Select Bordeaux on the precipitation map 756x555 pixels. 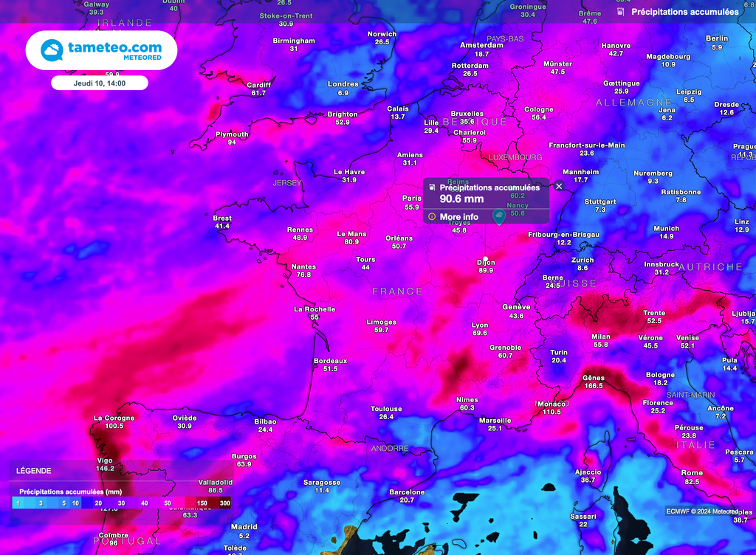click(330, 361)
